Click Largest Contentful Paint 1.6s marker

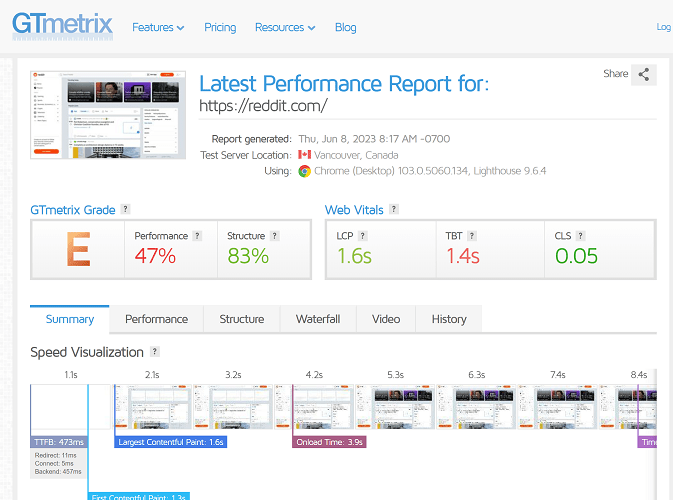[170, 442]
